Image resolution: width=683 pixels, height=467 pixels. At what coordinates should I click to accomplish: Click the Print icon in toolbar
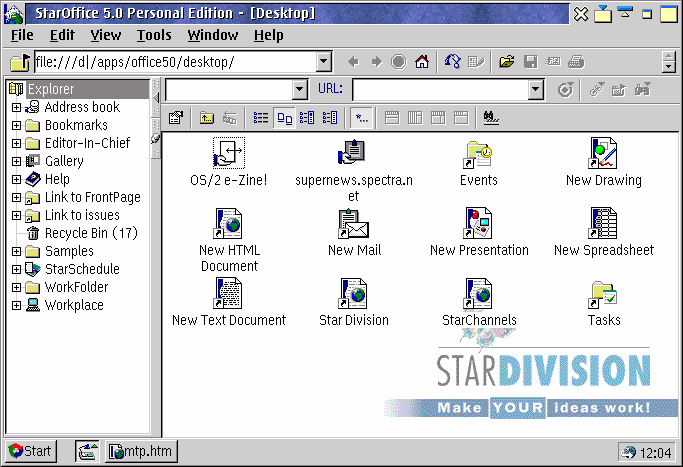click(576, 62)
